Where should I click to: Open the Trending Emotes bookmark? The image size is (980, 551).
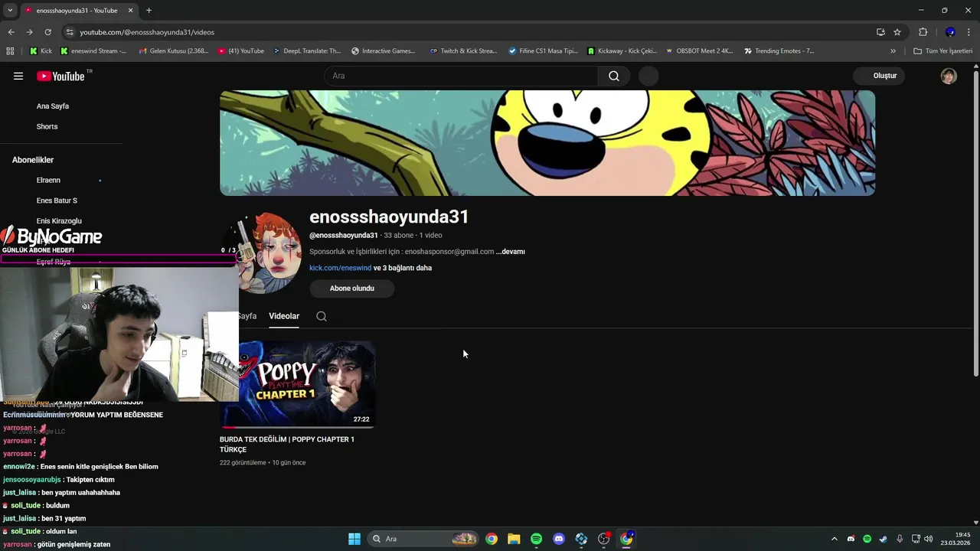[779, 51]
